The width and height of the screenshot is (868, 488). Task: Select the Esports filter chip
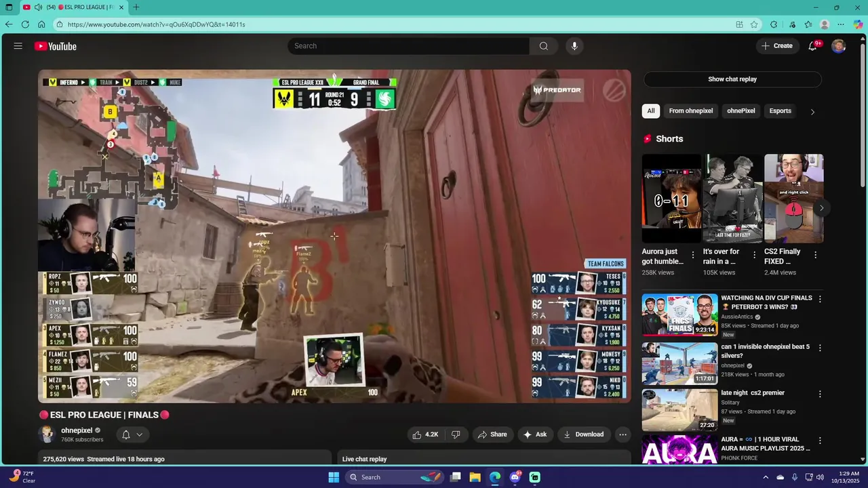[780, 111]
